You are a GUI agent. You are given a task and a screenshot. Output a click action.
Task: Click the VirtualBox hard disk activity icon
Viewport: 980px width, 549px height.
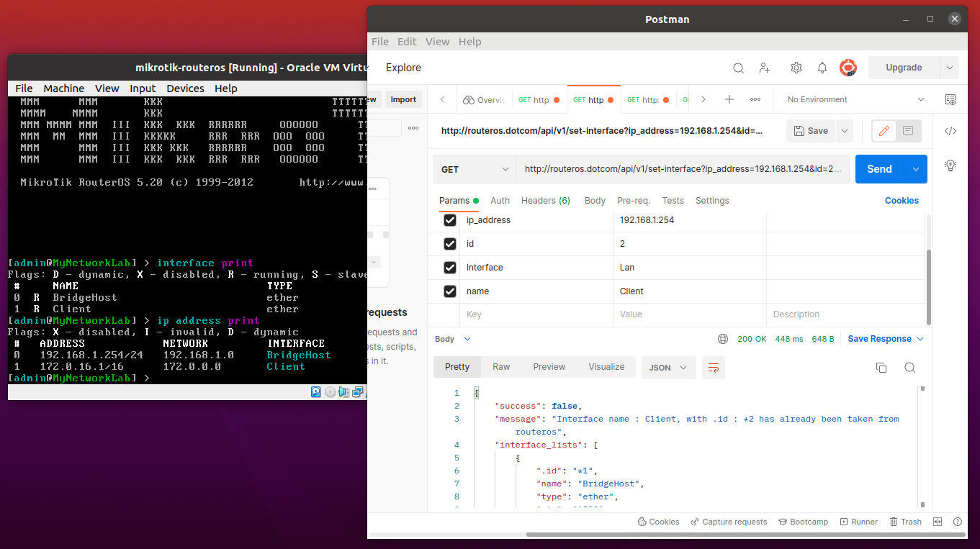(316, 392)
